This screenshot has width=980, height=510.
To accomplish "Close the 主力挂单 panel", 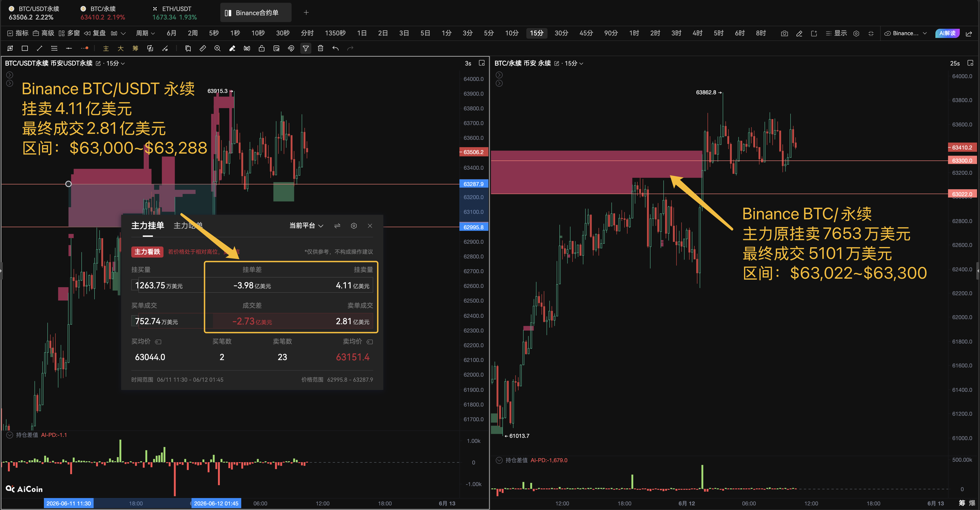I will click(x=370, y=226).
